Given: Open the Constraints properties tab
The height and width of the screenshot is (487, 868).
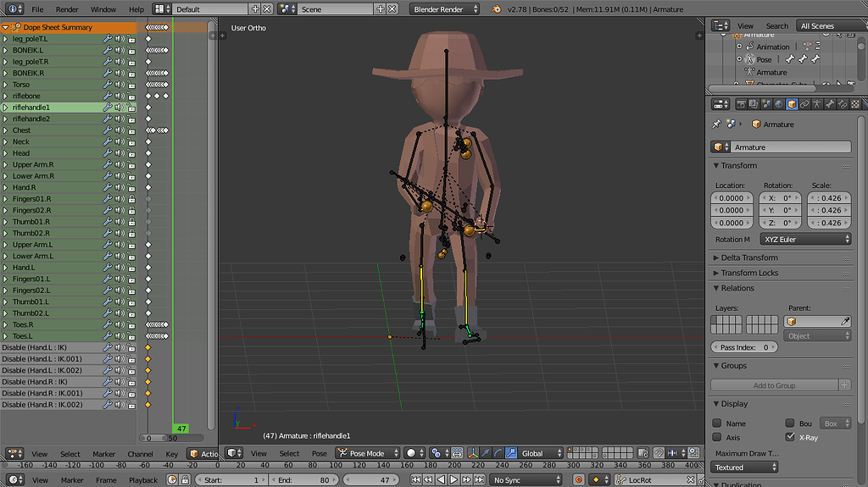Looking at the screenshot, I should (804, 104).
